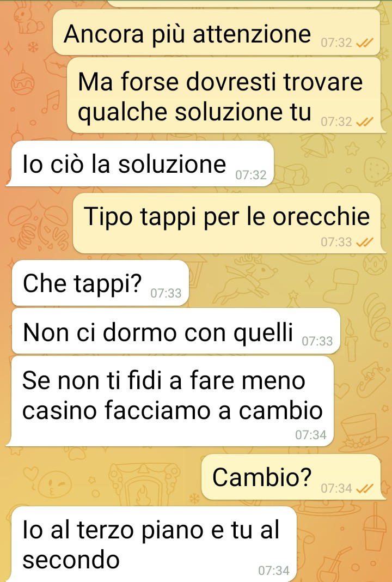
Task: Select the 'Non ci dormo con quelli' message
Action: point(176,331)
